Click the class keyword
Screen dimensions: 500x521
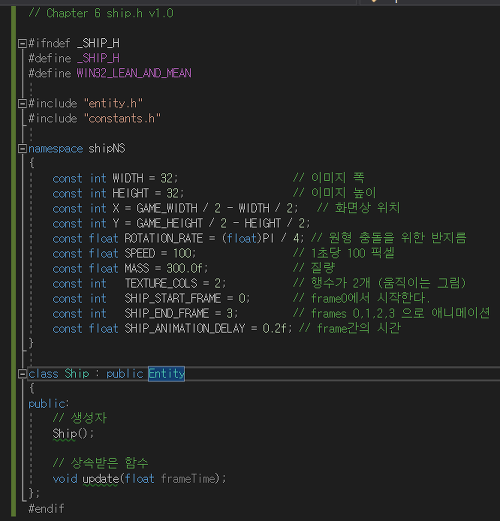point(43,374)
